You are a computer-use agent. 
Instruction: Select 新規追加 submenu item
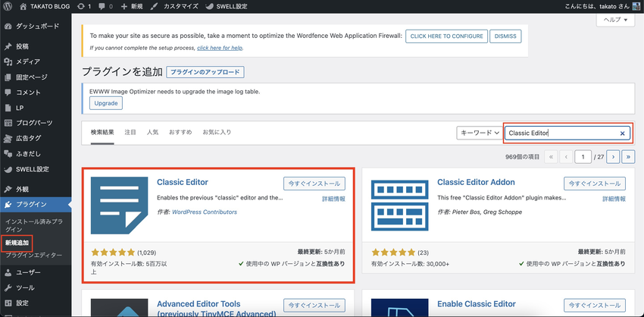(x=17, y=243)
